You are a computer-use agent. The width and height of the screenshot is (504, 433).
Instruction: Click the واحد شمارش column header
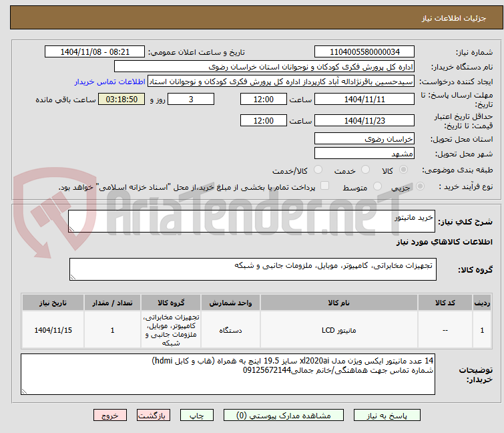[x=230, y=303]
